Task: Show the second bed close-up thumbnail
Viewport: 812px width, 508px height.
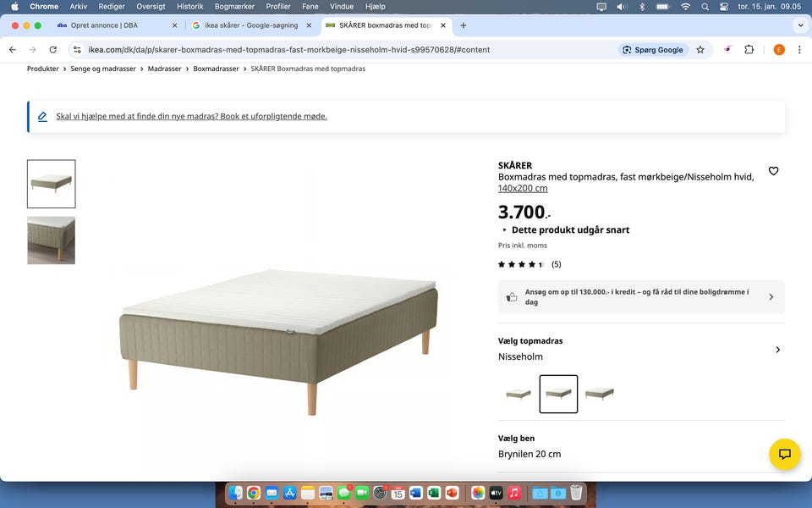Action: click(x=52, y=240)
